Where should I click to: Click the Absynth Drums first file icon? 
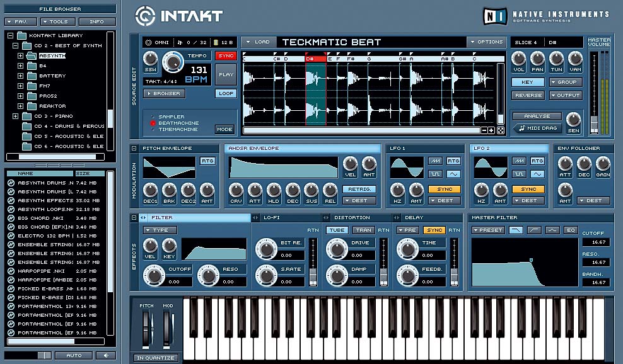click(x=11, y=183)
